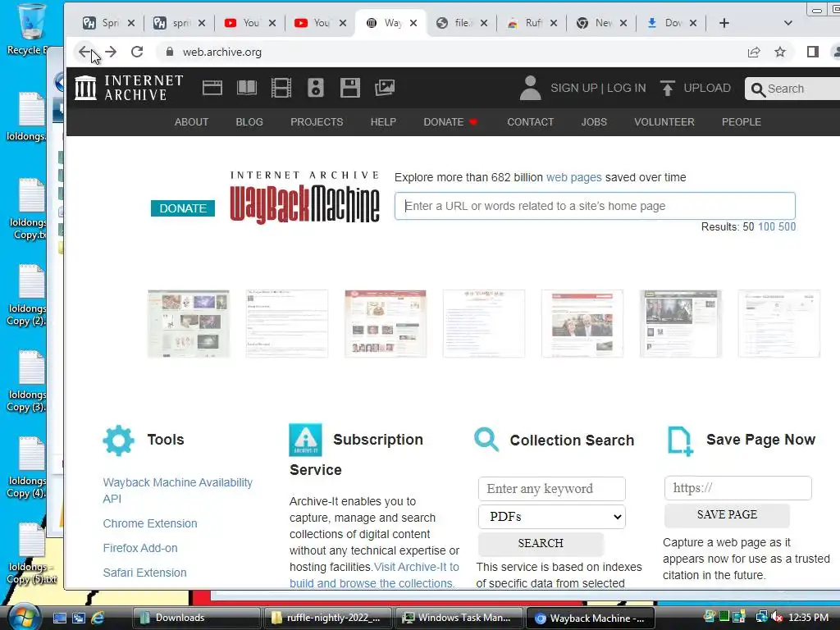
Task: Open the Images icon in navbar
Action: pyautogui.click(x=385, y=88)
